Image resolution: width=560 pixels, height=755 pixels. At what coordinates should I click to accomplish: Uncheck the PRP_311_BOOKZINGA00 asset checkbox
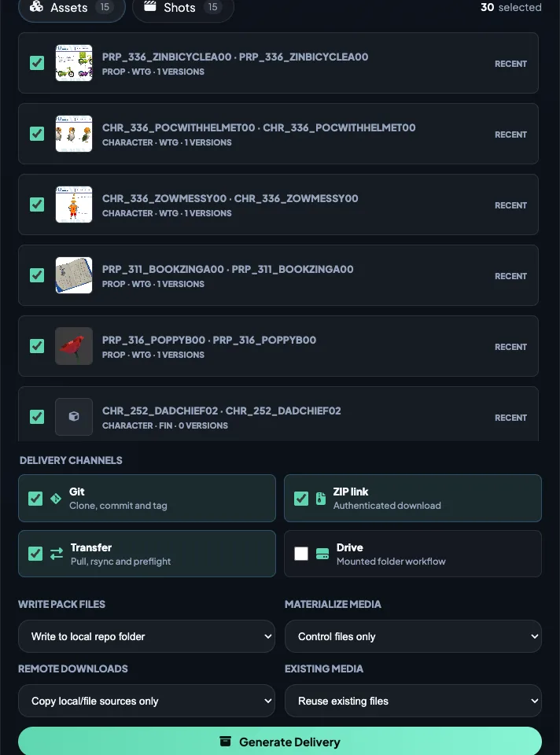(x=37, y=275)
